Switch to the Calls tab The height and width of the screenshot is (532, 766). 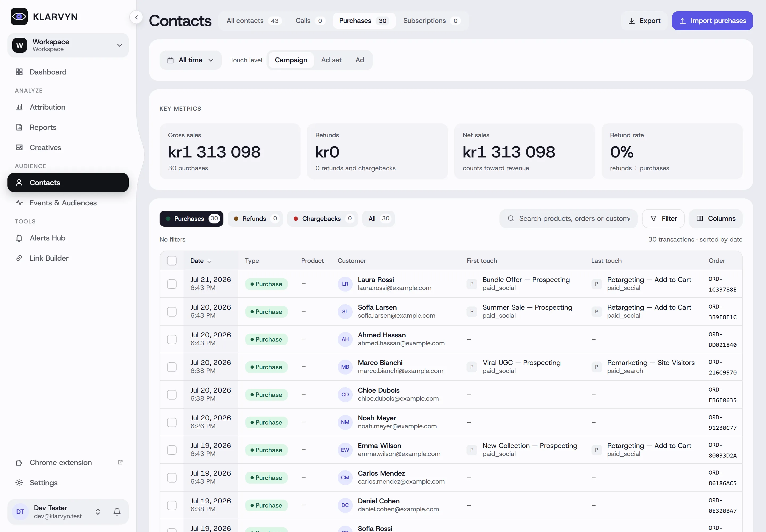coord(310,21)
